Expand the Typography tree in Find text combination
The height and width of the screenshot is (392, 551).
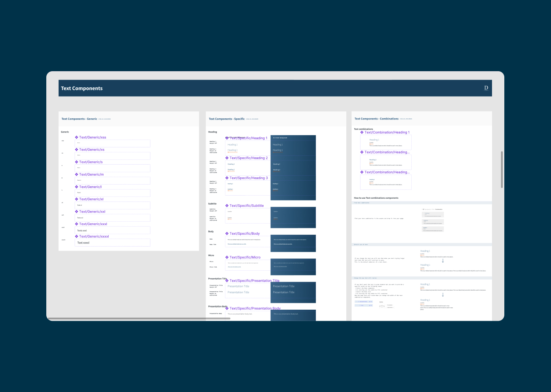pos(423,209)
